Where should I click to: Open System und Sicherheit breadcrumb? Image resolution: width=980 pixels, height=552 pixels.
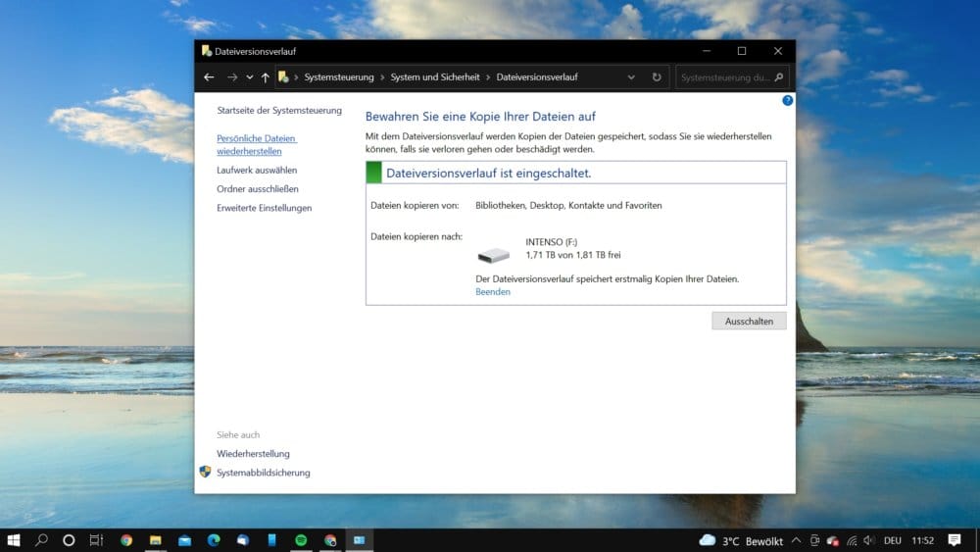tap(435, 76)
